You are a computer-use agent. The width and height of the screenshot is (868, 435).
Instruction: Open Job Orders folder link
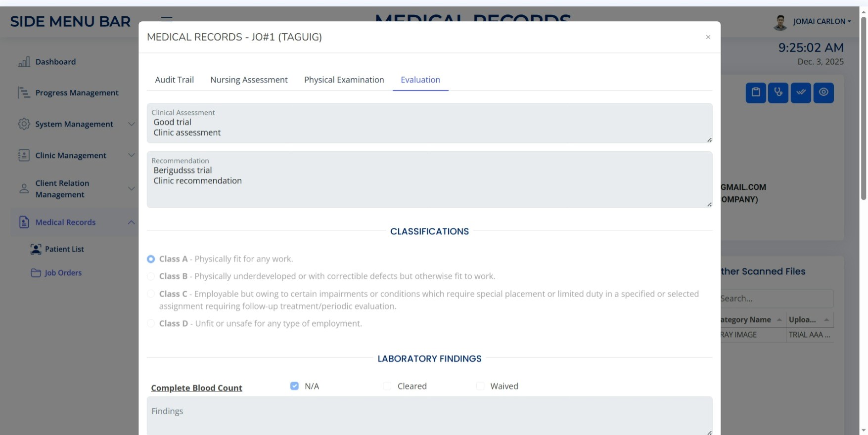(63, 273)
